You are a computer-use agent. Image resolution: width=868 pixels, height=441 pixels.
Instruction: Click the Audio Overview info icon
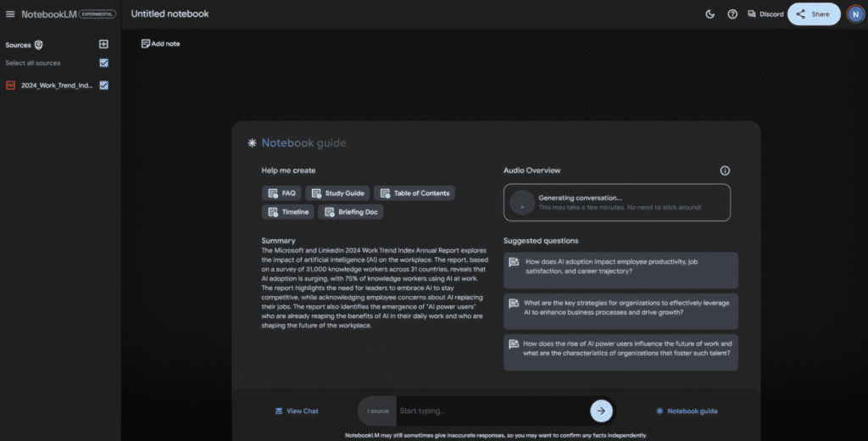(x=725, y=170)
